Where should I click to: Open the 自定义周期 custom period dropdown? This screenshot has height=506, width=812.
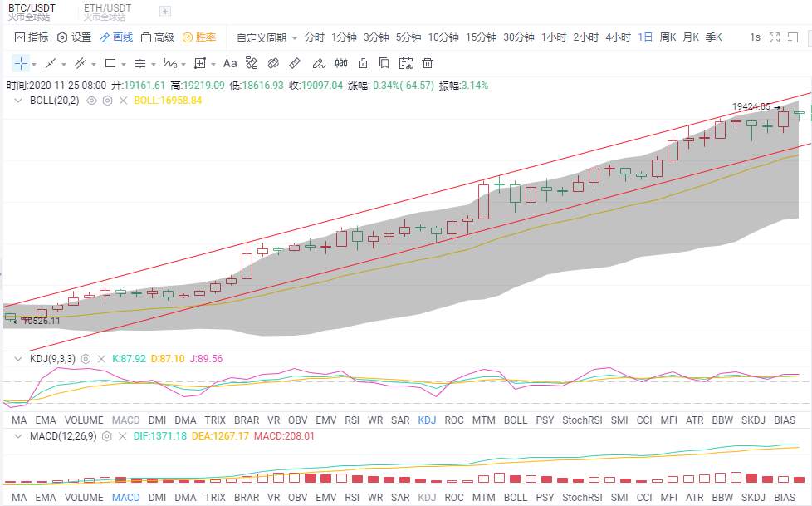[267, 37]
